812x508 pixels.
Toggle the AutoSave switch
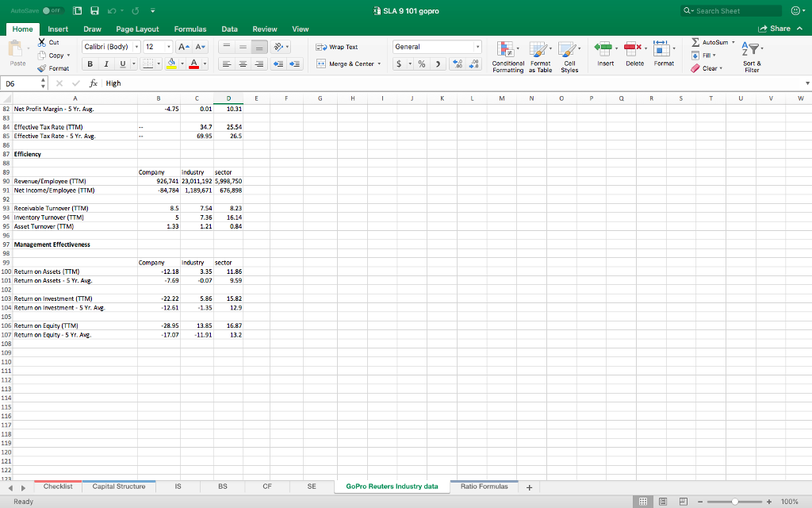point(52,10)
